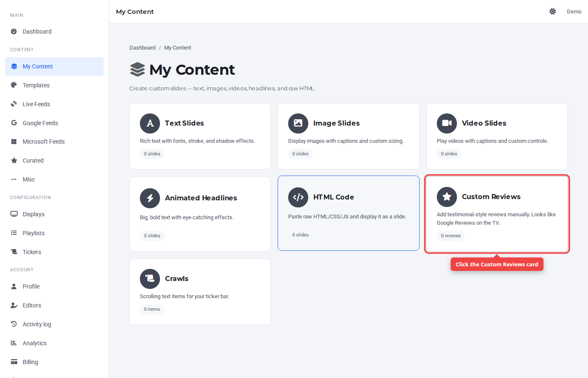Click the Curated star icon in sidebar
Screen dimensions: 588x378
[x=14, y=160]
